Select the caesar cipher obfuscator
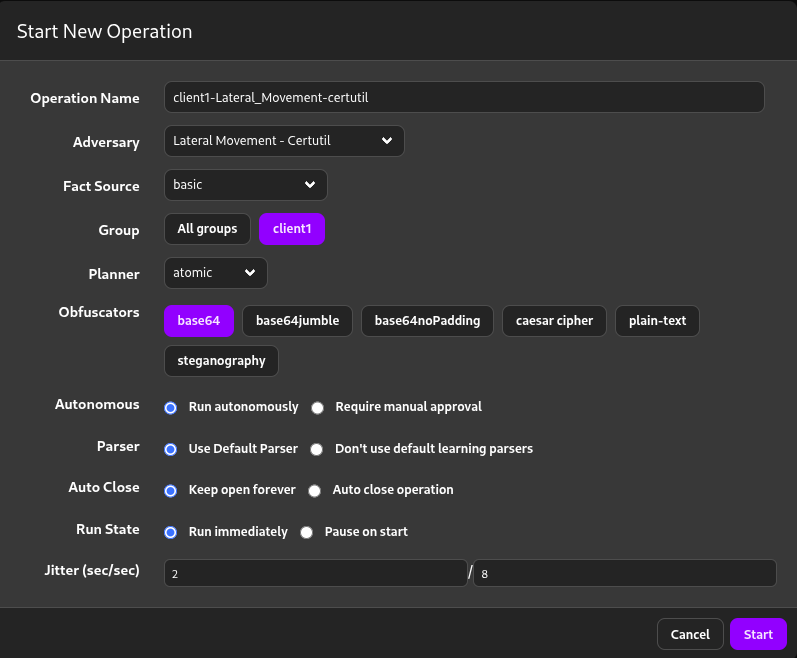Viewport: 797px width, 658px height. pos(554,320)
